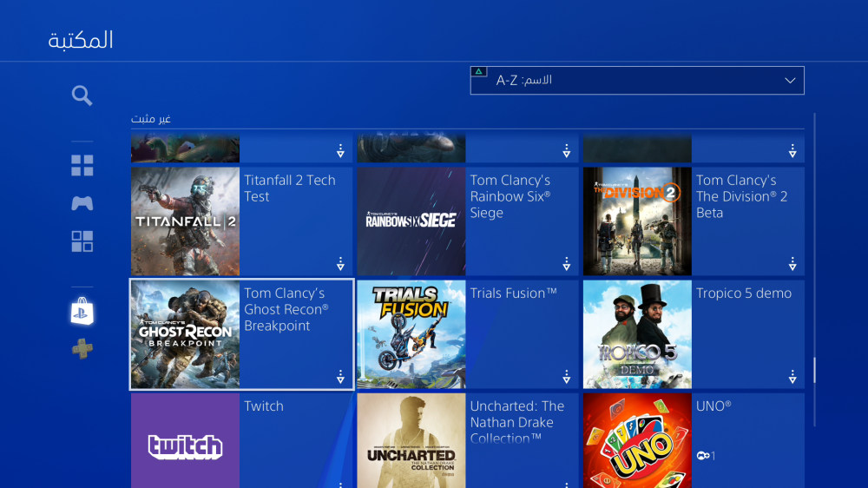
Task: Click download icon on top-right partial tile
Action: pos(792,151)
